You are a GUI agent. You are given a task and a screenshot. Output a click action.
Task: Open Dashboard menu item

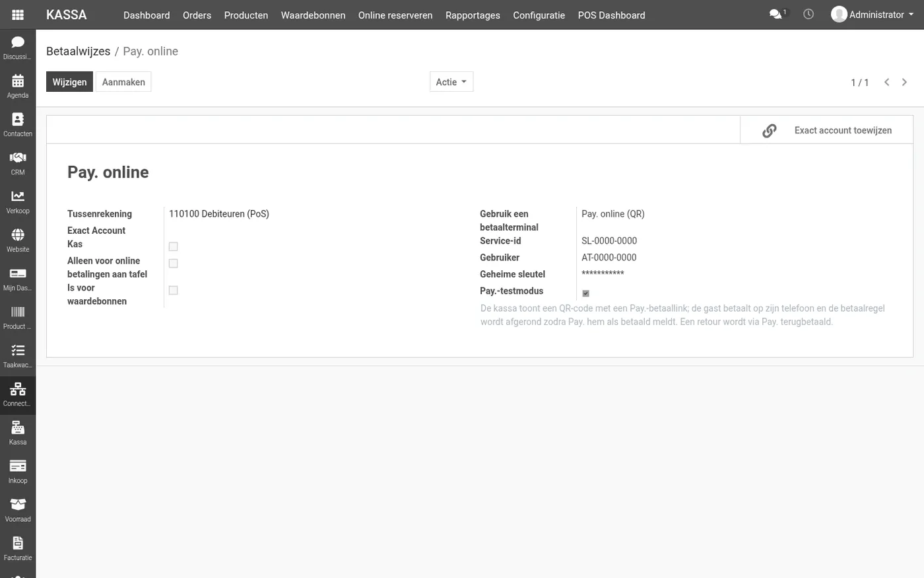coord(147,15)
